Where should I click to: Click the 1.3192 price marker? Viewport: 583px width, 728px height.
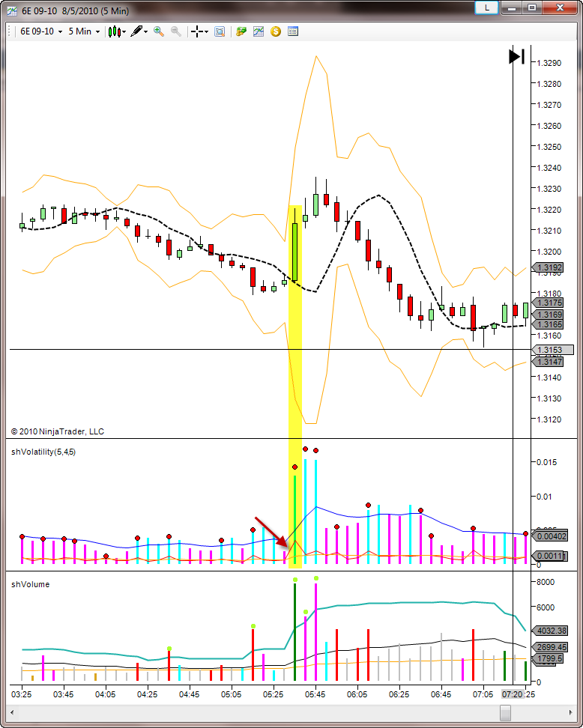[549, 267]
